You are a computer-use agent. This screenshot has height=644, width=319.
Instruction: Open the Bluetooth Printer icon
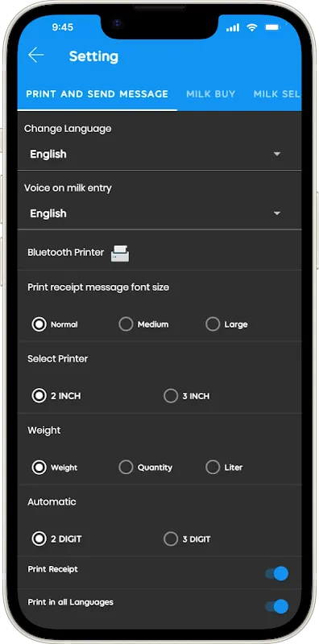tap(120, 254)
